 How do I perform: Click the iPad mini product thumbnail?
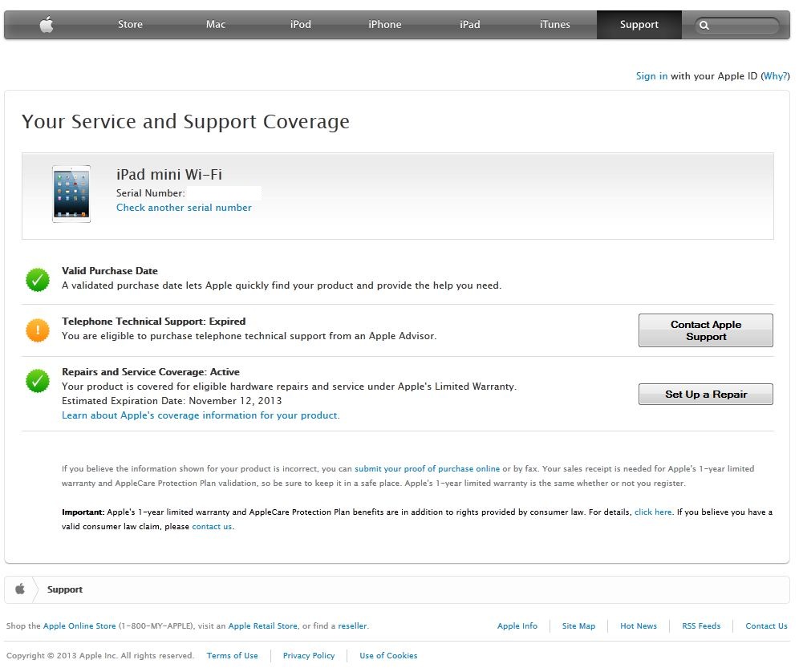(x=71, y=193)
